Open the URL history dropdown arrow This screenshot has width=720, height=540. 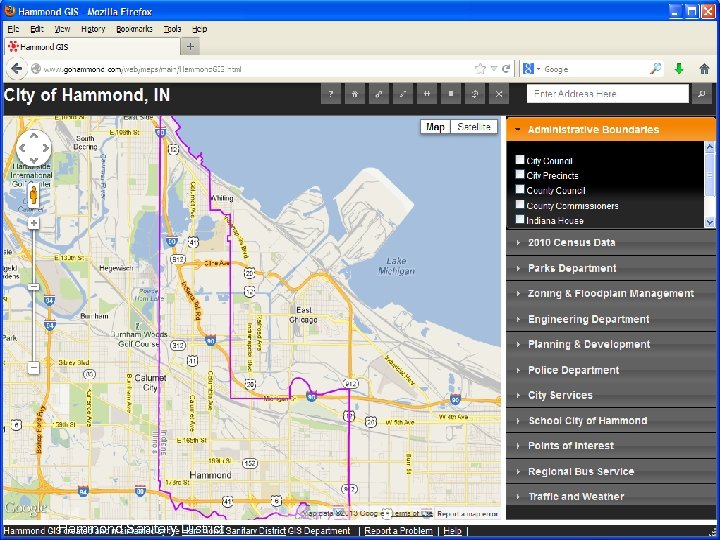(x=494, y=69)
